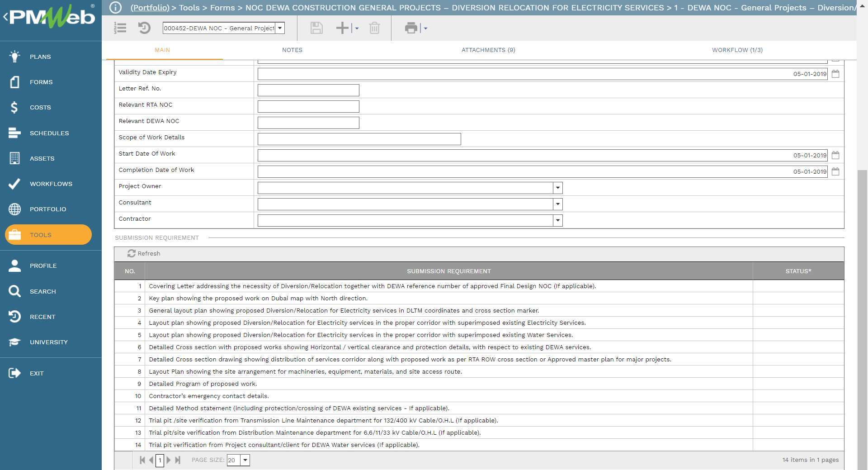Switch to the Attachments (9) tab
Screen dimensions: 868x470
[488, 50]
